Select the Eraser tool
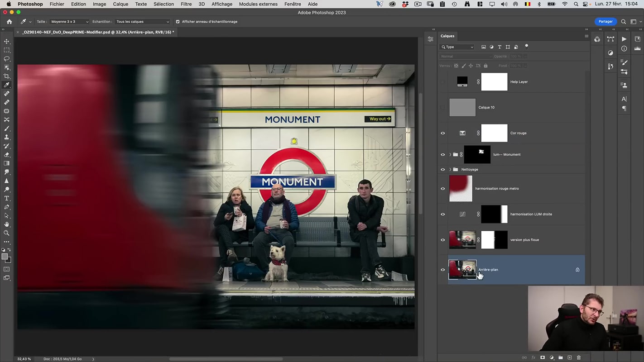The image size is (644, 362). point(7,155)
